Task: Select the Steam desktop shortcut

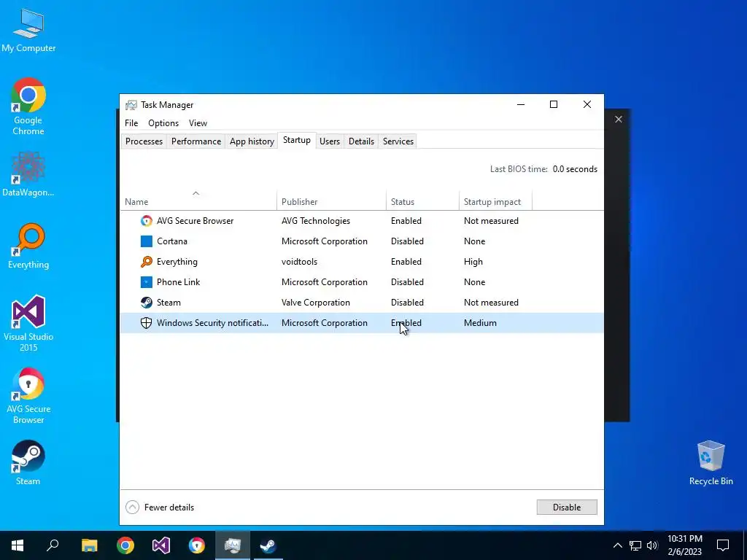Action: (x=28, y=463)
